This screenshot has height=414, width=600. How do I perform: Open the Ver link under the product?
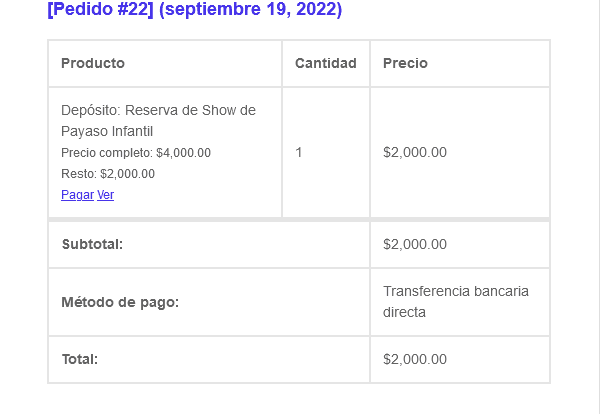[105, 195]
